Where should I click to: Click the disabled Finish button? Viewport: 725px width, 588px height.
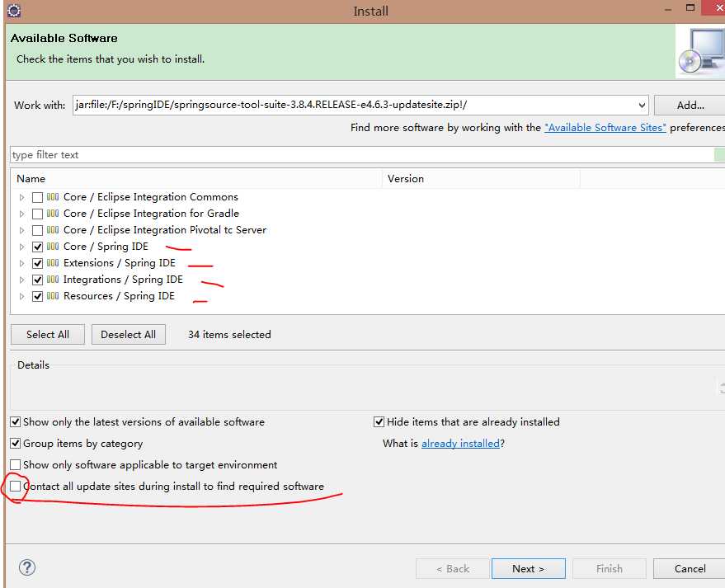[x=609, y=568]
